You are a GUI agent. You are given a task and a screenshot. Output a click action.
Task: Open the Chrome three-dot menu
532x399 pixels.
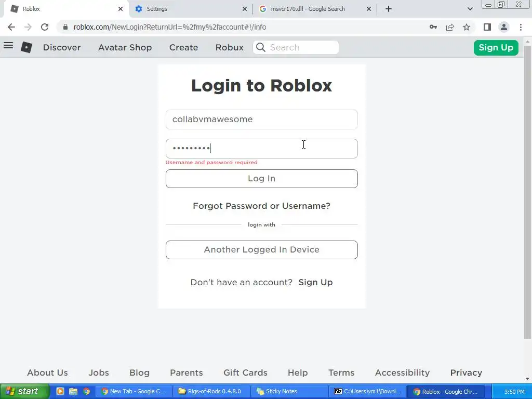point(521,27)
